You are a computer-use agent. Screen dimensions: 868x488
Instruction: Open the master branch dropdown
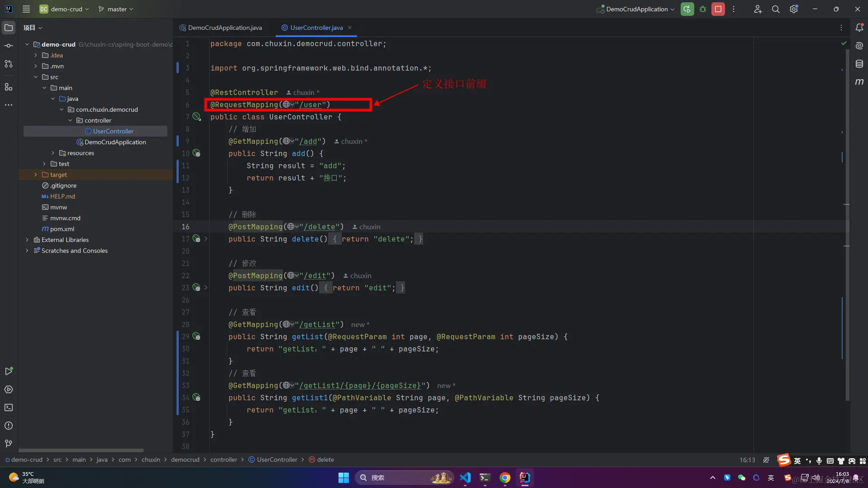pyautogui.click(x=116, y=9)
